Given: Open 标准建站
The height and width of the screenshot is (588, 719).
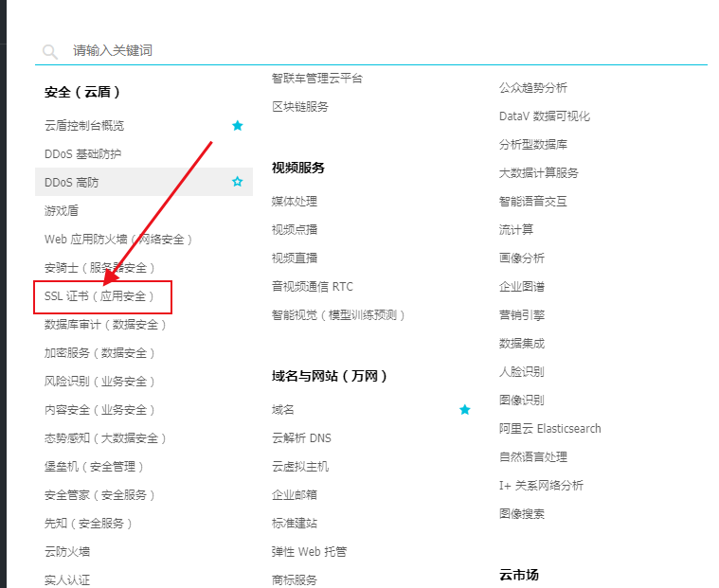Looking at the screenshot, I should [295, 524].
